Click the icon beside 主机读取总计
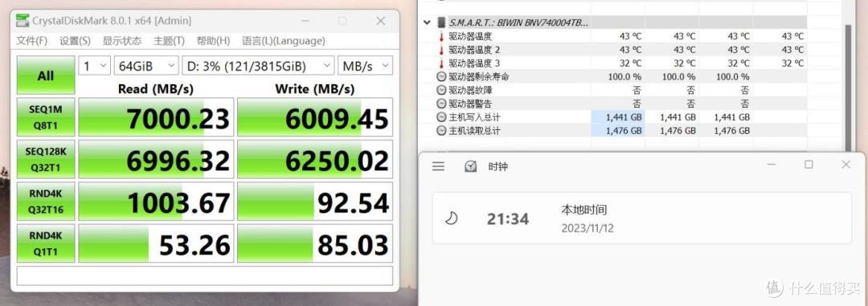This screenshot has width=868, height=306. [x=441, y=131]
